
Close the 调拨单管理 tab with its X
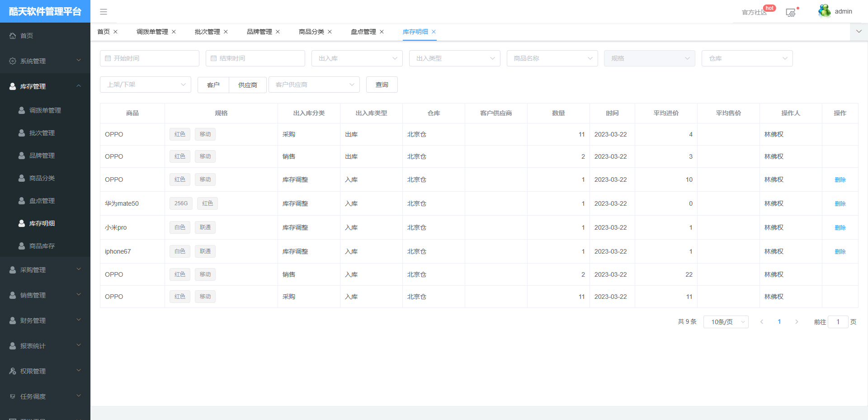pyautogui.click(x=174, y=32)
